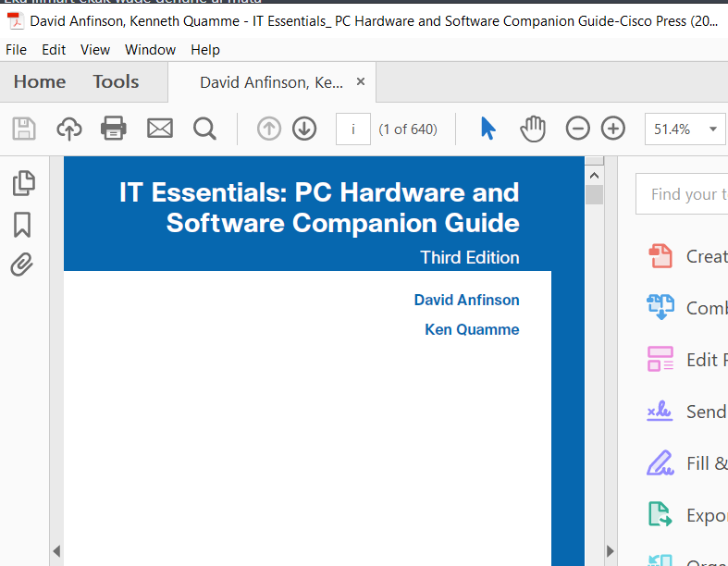
Task: Click the (1 of 640) page count
Action: coord(408,129)
